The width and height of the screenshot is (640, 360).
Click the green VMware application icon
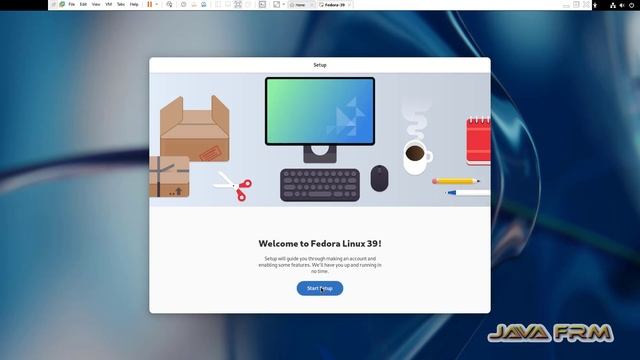coord(62,4)
